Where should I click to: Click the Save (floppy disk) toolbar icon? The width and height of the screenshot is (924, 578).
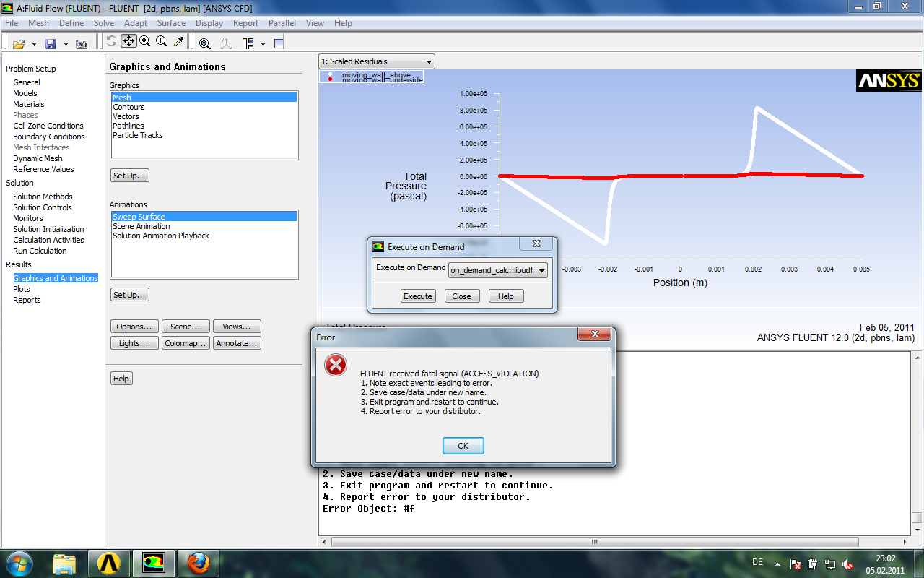pyautogui.click(x=51, y=44)
